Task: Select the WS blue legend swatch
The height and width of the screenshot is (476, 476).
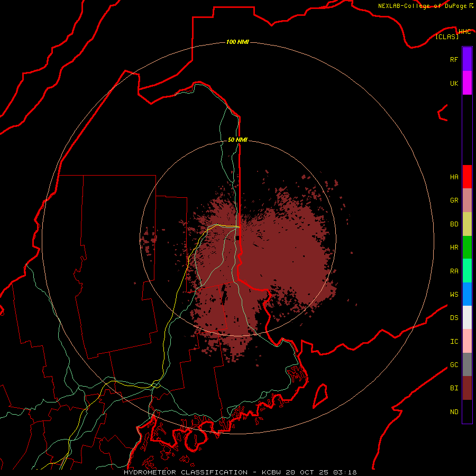Action: [x=467, y=294]
